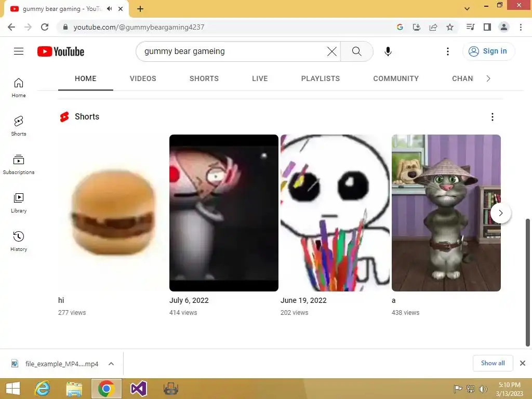Toggle Chrome side panel
Screen dimensions: 532x399
pos(487,27)
